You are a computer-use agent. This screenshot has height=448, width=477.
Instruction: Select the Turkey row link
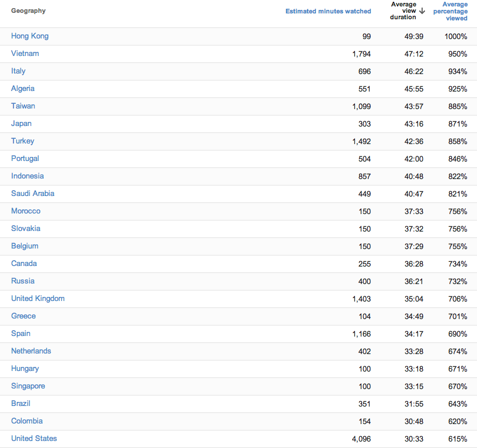click(23, 141)
